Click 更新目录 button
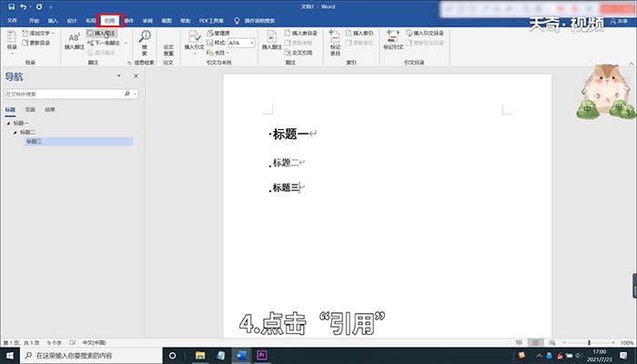 tap(36, 43)
